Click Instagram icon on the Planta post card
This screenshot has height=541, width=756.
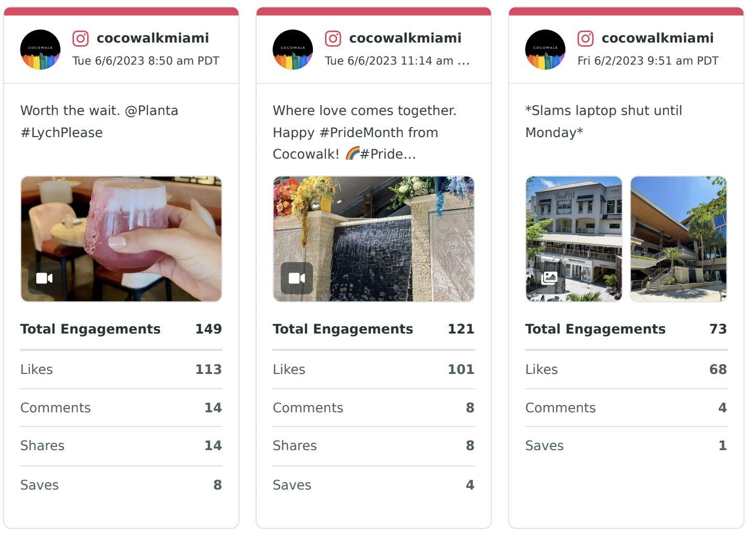pos(80,38)
